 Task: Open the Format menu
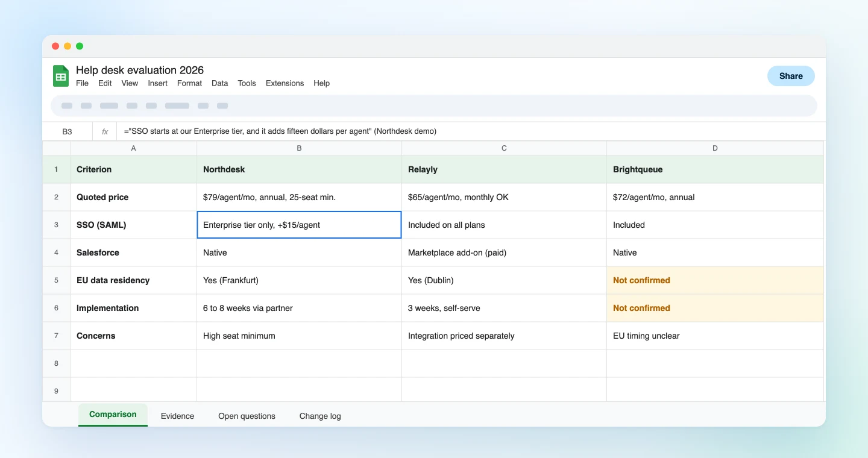[x=189, y=83]
